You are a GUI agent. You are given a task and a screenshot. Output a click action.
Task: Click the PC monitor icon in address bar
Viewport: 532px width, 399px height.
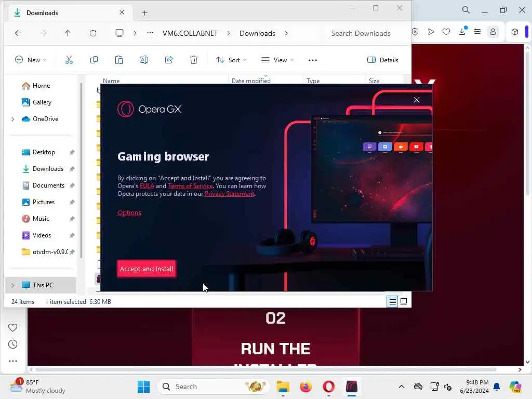[119, 33]
